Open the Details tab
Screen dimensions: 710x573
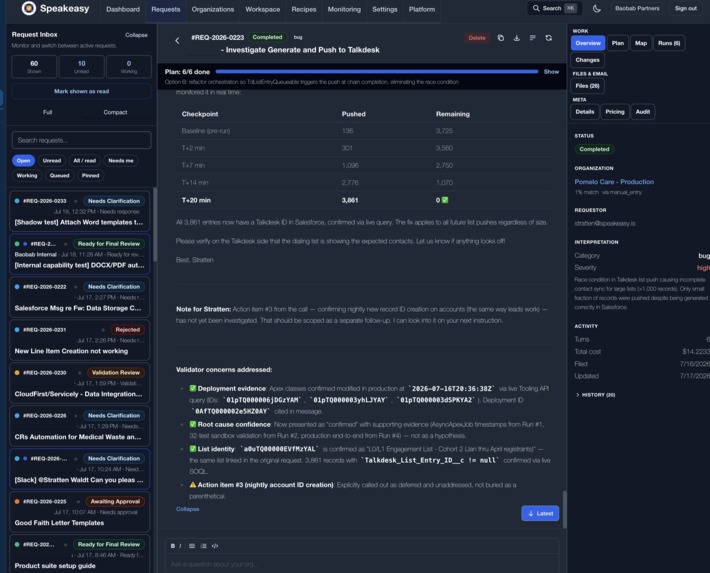pyautogui.click(x=585, y=112)
